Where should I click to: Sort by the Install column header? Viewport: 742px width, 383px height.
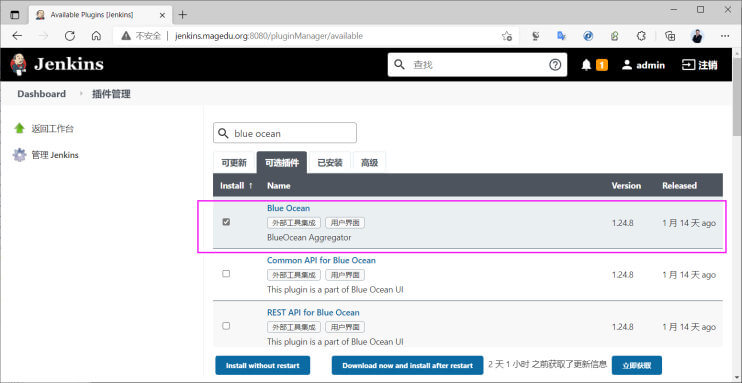(x=236, y=186)
